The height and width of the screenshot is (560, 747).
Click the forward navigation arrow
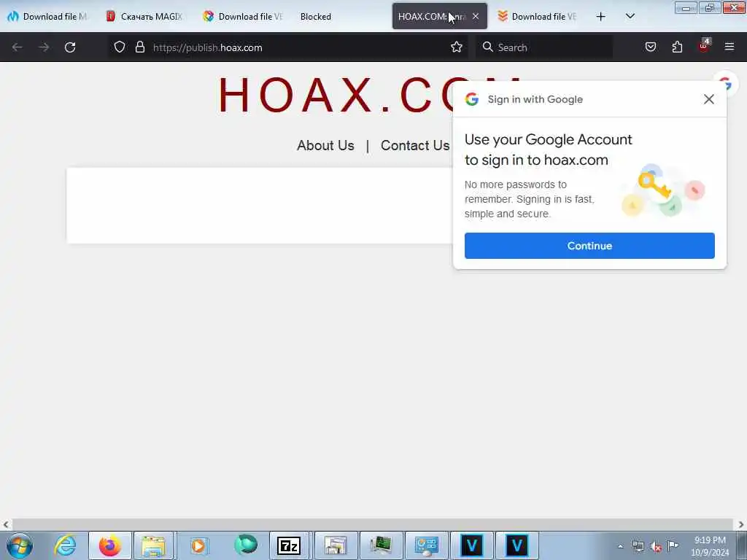(44, 47)
